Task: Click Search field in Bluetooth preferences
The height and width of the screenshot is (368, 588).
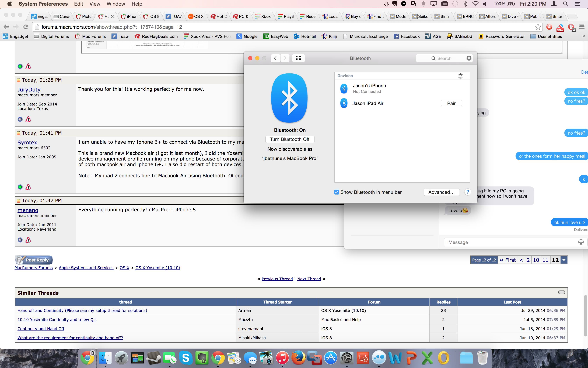Action: [444, 58]
